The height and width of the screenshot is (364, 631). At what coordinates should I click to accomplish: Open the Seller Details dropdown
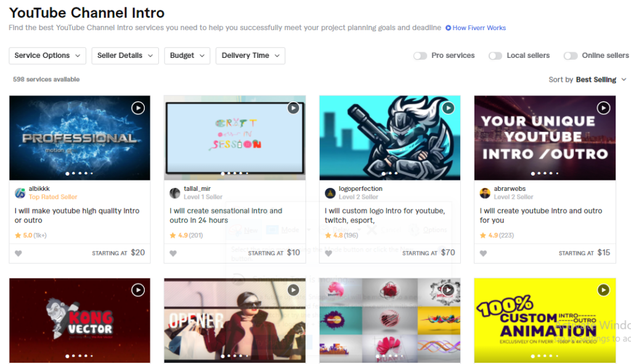click(x=125, y=55)
